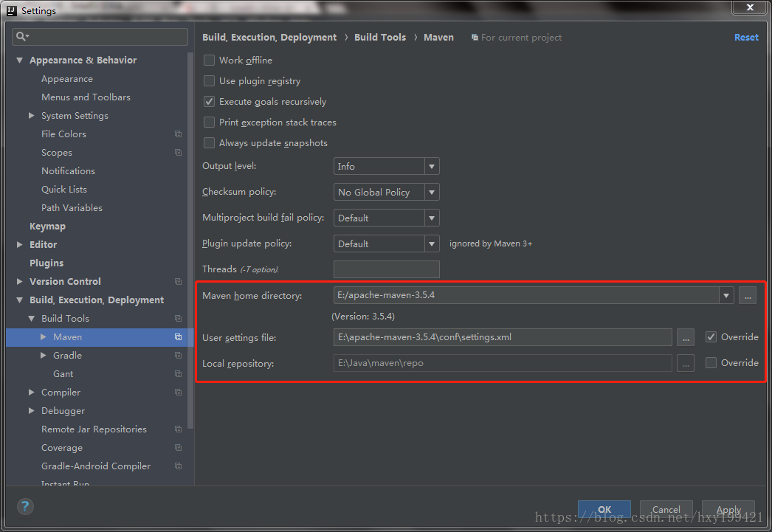This screenshot has width=772, height=532.
Task: Click project-level icon beside Gradle-Android Compiler
Action: coord(178,466)
